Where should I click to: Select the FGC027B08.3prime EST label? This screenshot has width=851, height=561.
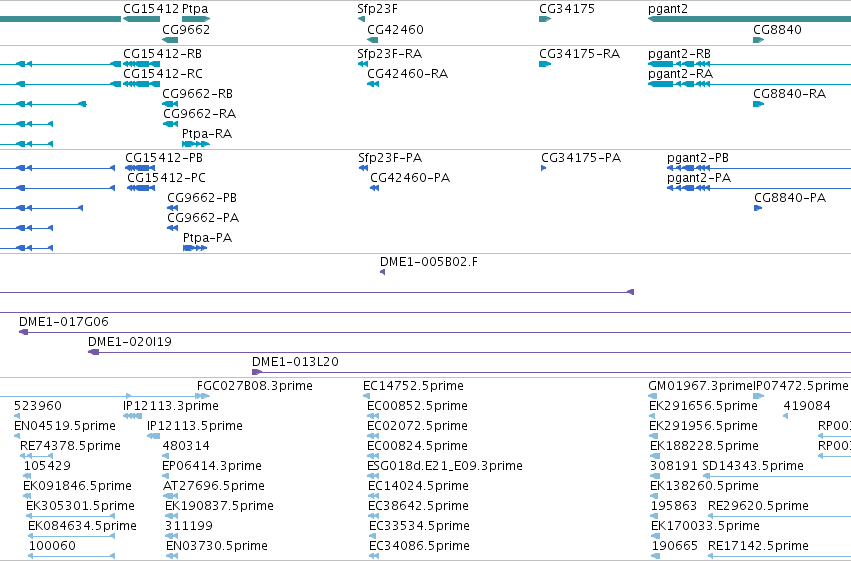pos(255,386)
